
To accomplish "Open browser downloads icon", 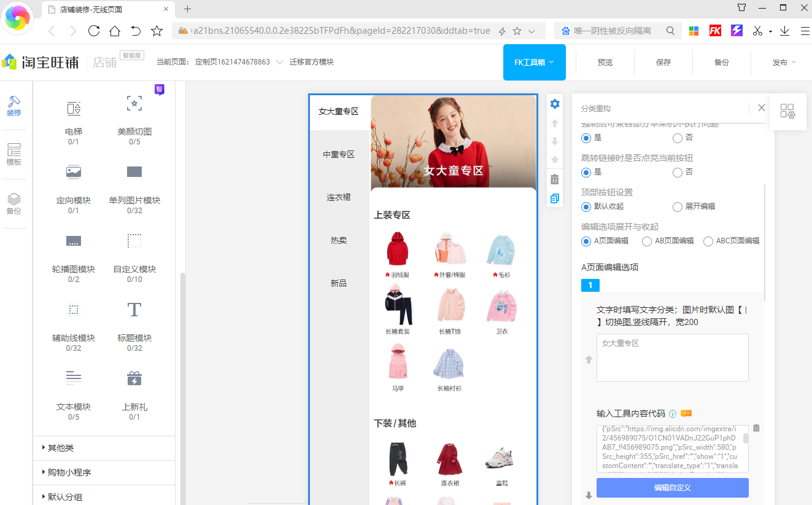I will pos(784,31).
